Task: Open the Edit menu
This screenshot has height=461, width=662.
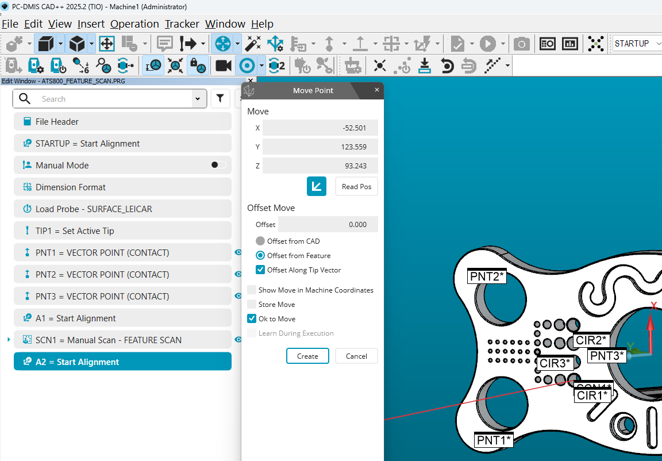Action: (33, 24)
